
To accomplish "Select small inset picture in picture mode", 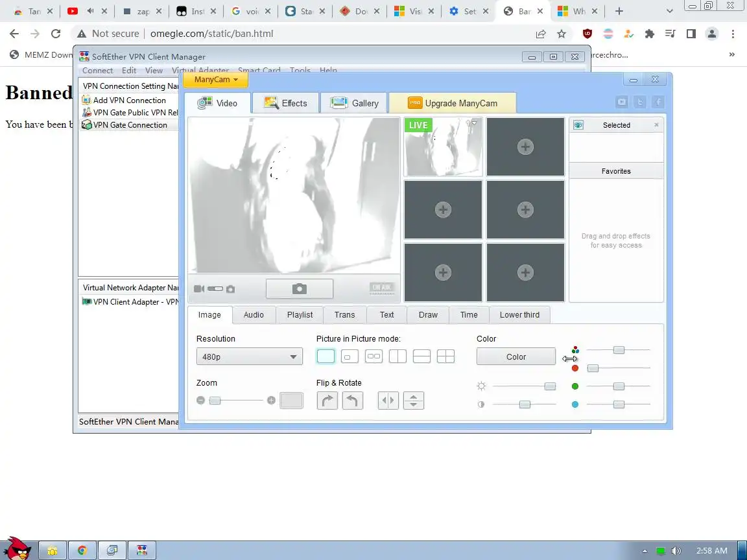I will (x=350, y=356).
